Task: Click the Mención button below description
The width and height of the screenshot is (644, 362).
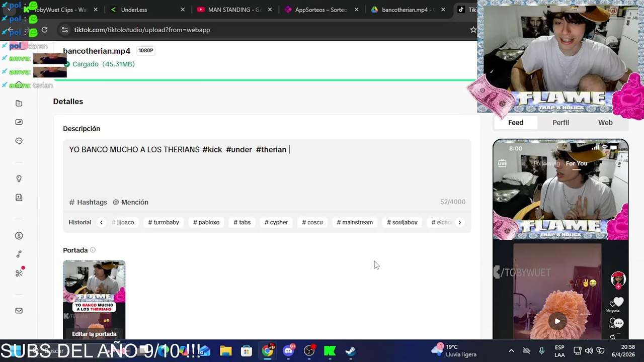Action: 130,202
